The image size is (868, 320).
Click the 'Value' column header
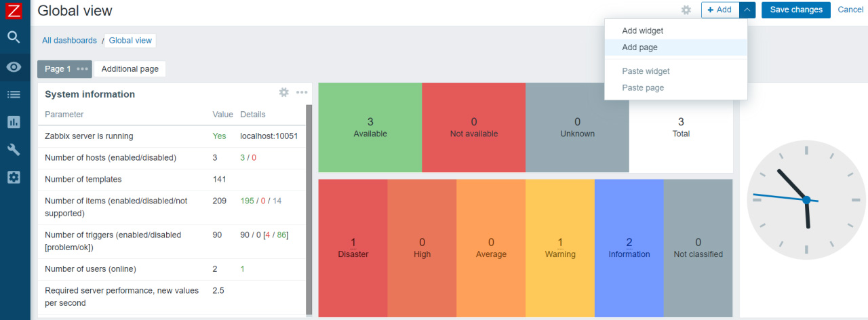[222, 115]
